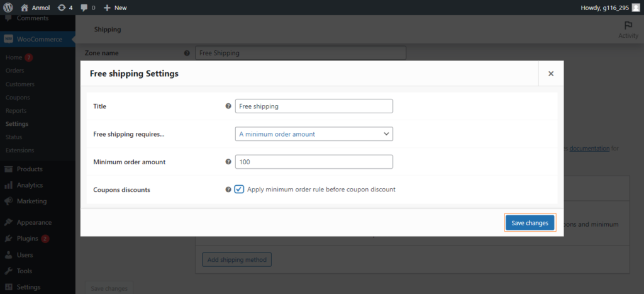This screenshot has height=294, width=644.
Task: Open the comments bubble in admin bar
Action: pos(84,8)
